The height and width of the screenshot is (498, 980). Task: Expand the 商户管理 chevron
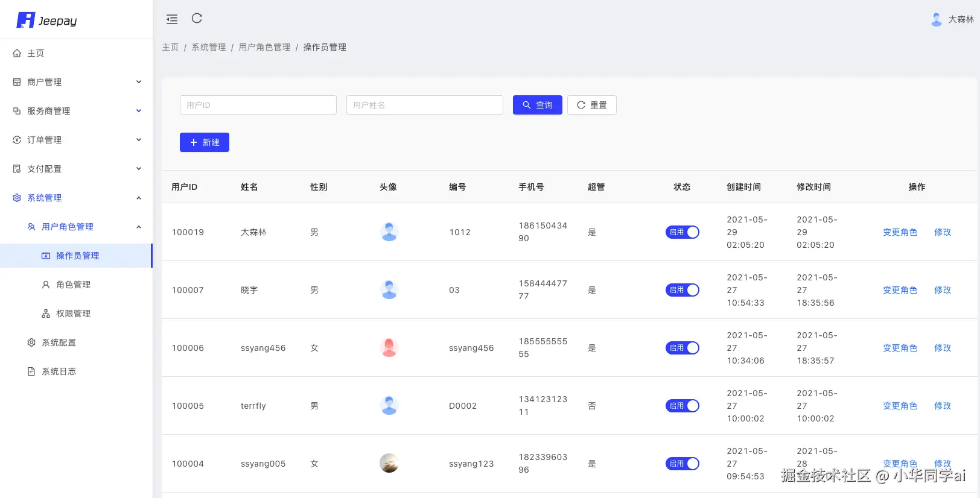point(139,82)
